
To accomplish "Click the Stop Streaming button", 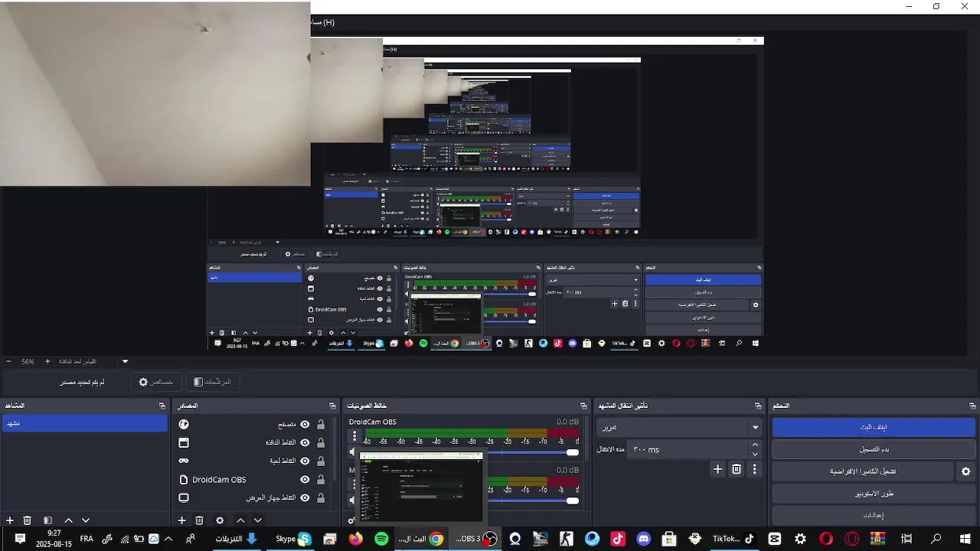I will (874, 427).
